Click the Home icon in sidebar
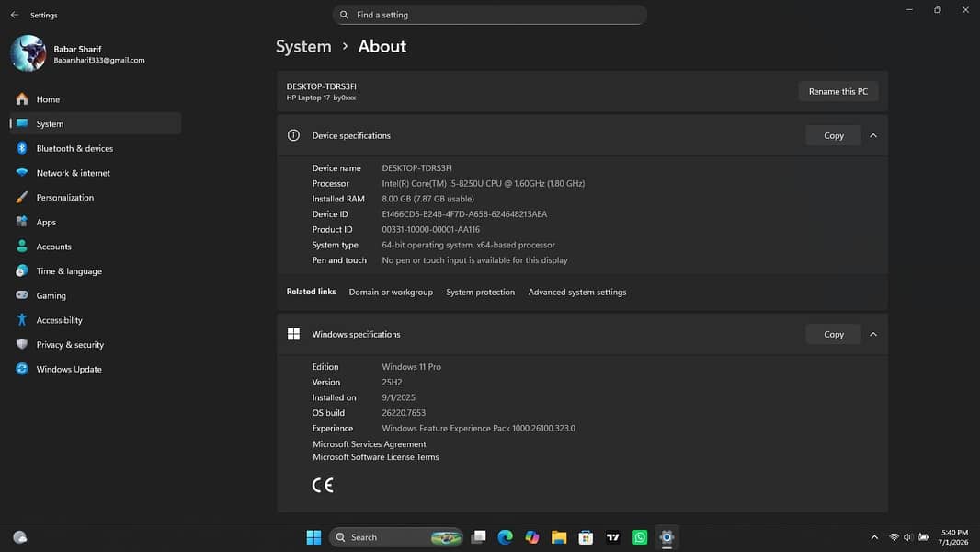Screen dimensions: 980x552 (22, 98)
